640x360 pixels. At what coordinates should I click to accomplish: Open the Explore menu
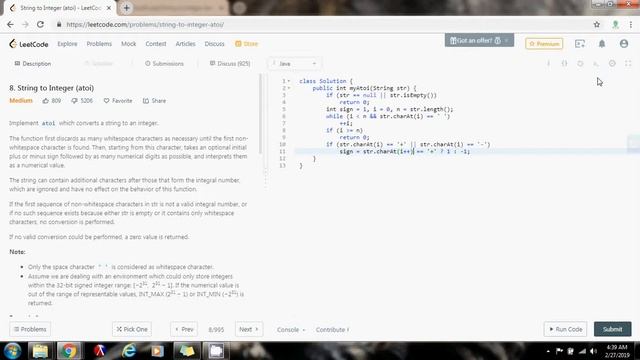point(67,44)
